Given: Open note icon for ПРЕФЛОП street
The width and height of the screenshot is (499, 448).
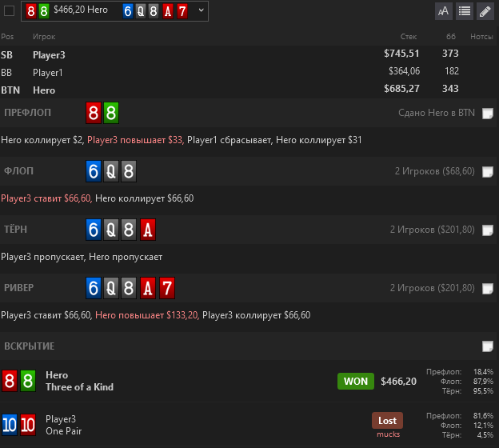Looking at the screenshot, I should [488, 113].
